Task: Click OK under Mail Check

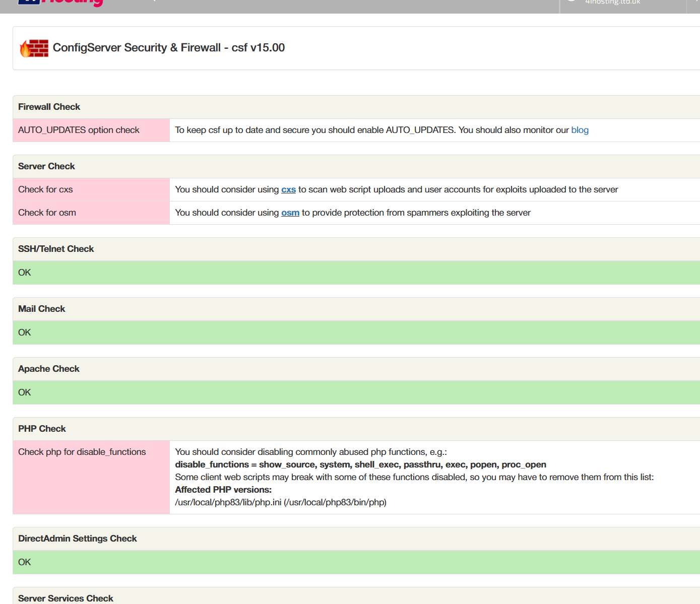Action: (x=356, y=332)
